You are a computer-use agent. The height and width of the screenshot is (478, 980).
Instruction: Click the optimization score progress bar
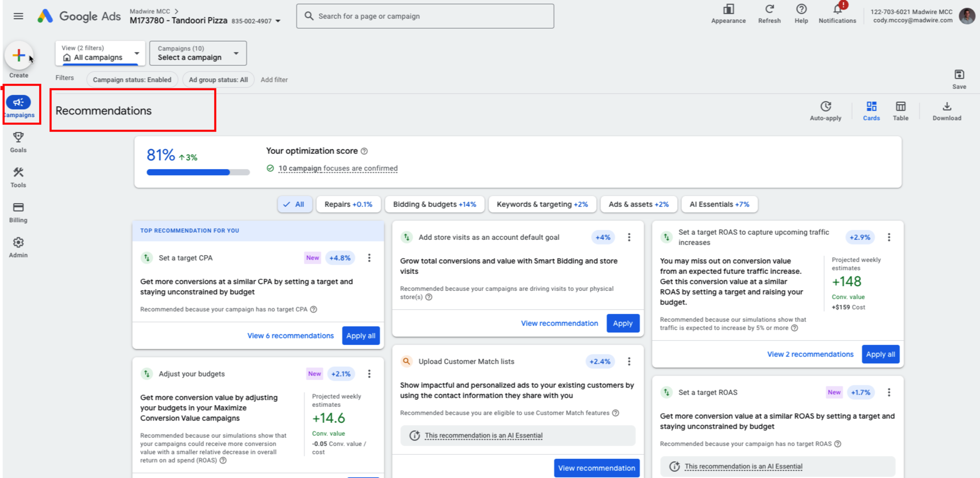(198, 172)
